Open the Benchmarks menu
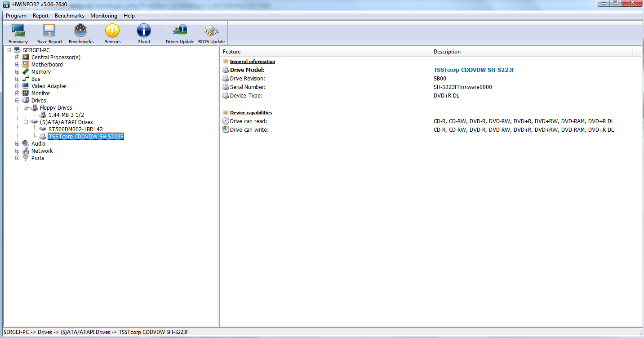Viewport: 644px width, 338px height. tap(69, 16)
